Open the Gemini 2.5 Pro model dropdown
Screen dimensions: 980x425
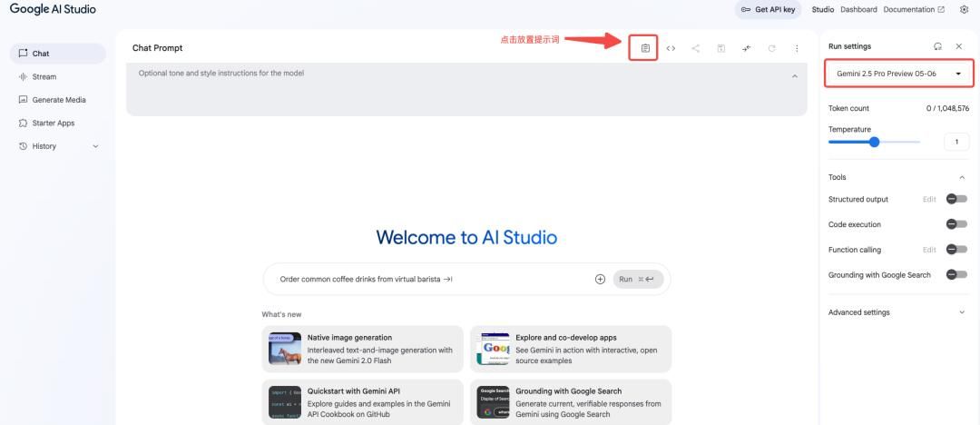898,74
